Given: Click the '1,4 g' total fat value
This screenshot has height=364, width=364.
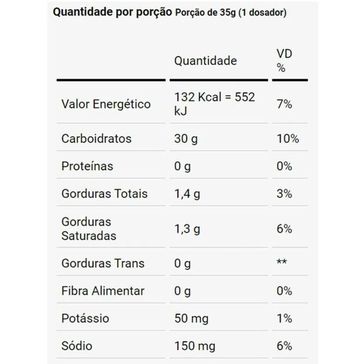Looking at the screenshot, I should click(187, 194).
